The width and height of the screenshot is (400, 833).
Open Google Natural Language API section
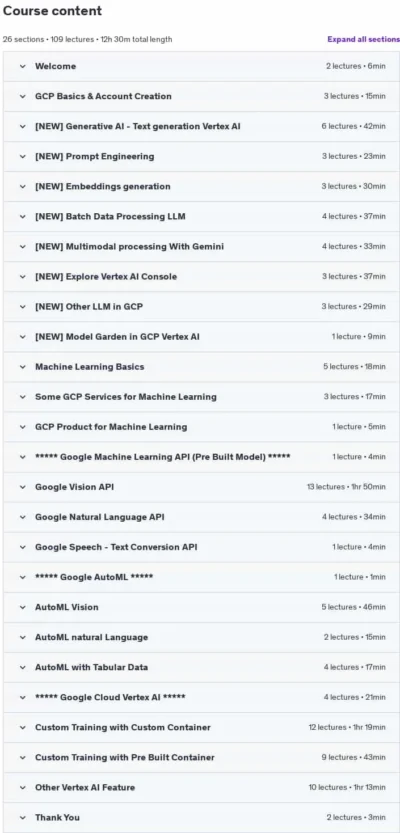pos(202,517)
